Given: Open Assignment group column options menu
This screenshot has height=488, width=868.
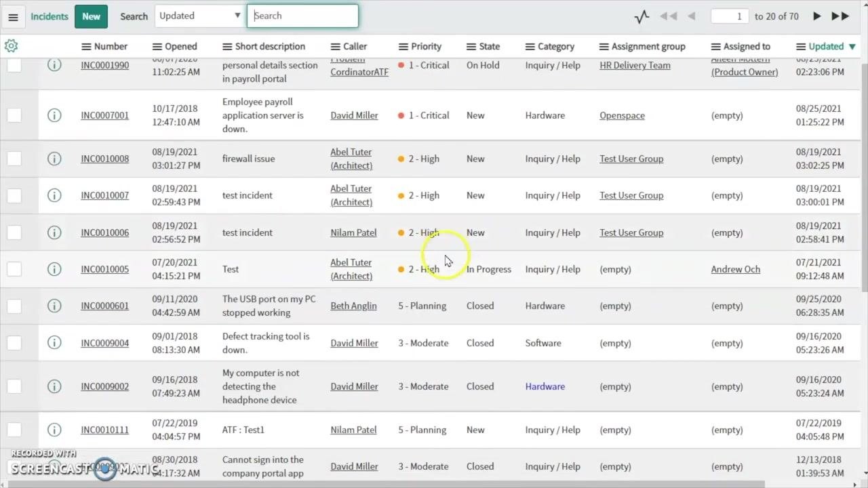Looking at the screenshot, I should (x=604, y=47).
